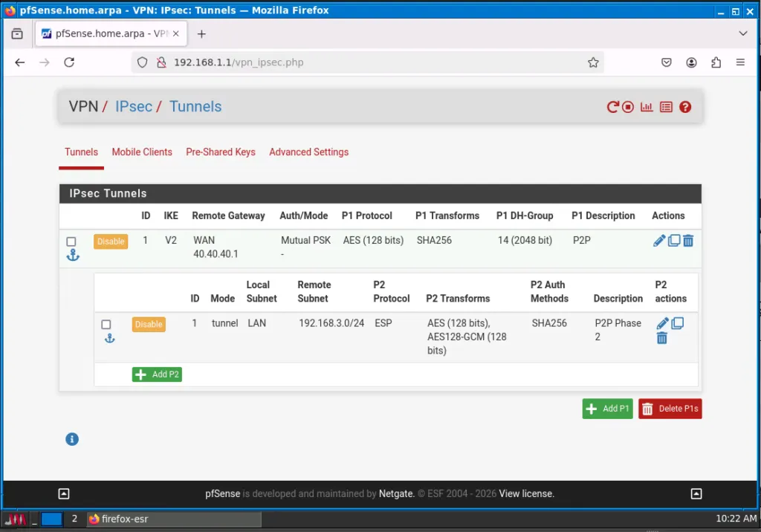Edit the P2P Phase 2 entry pencil icon
Screen dimensions: 761x532
click(x=662, y=323)
